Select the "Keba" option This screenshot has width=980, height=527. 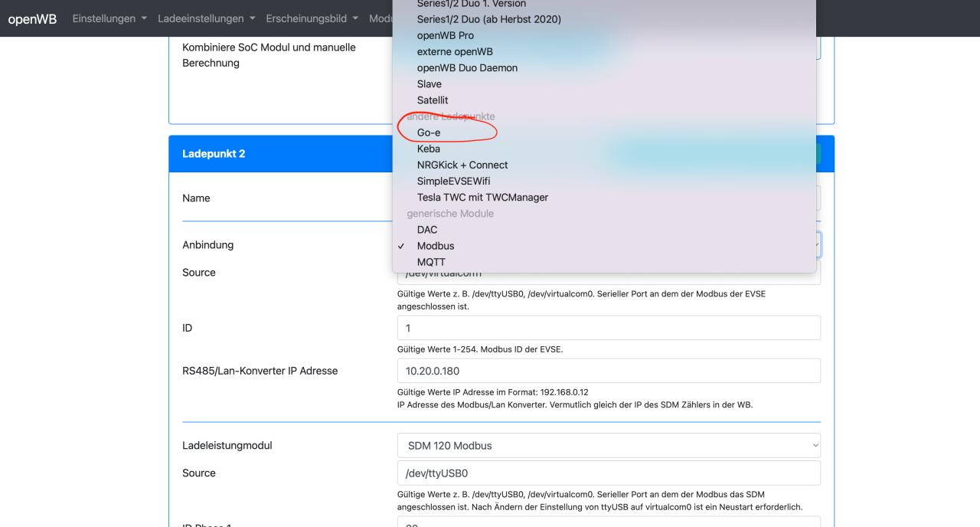click(x=604, y=149)
